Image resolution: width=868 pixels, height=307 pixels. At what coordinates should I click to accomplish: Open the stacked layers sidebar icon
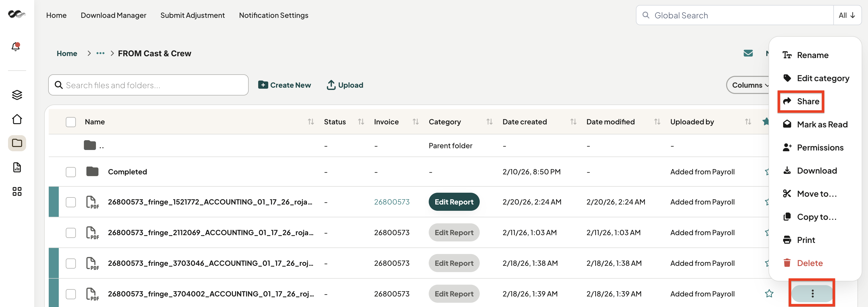(x=17, y=95)
